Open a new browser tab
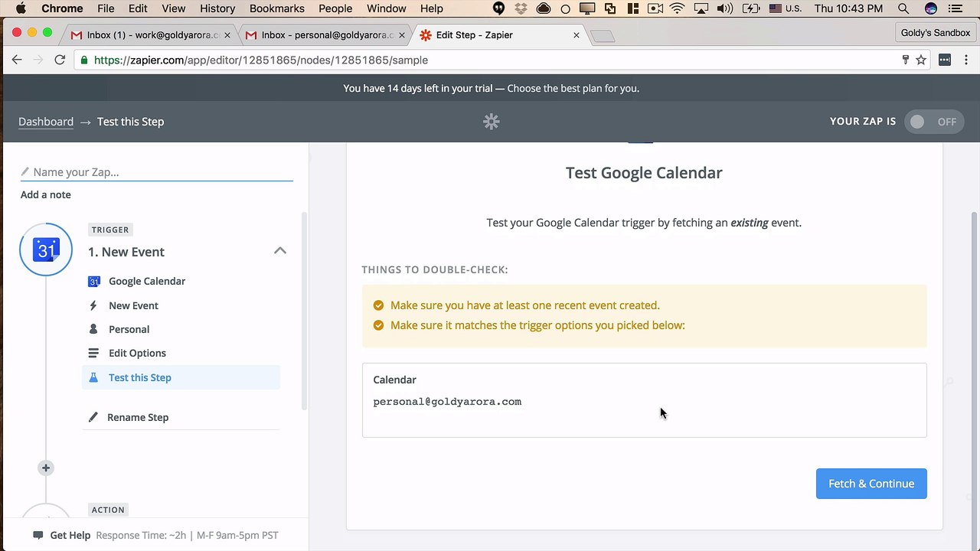The image size is (980, 551). (603, 36)
